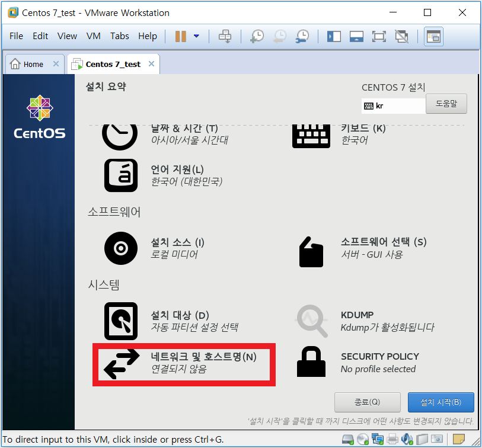This screenshot has width=482, height=448.
Task: Open the View menu
Action: (67, 36)
